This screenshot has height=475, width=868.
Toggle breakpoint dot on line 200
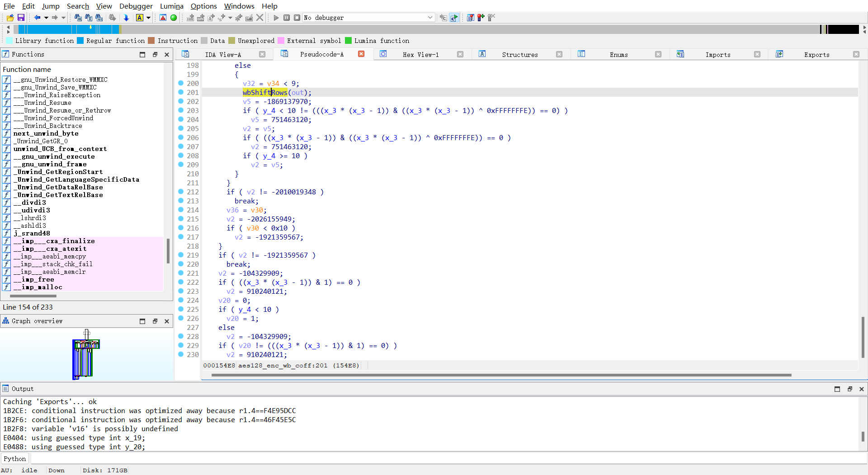181,83
